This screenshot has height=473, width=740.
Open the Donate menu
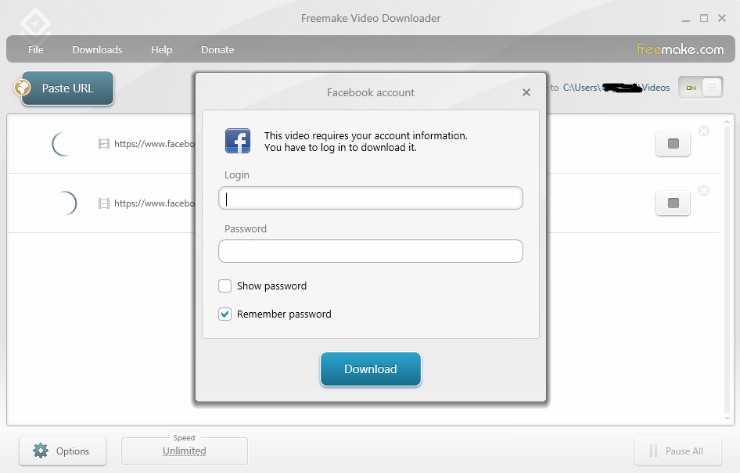pyautogui.click(x=218, y=50)
